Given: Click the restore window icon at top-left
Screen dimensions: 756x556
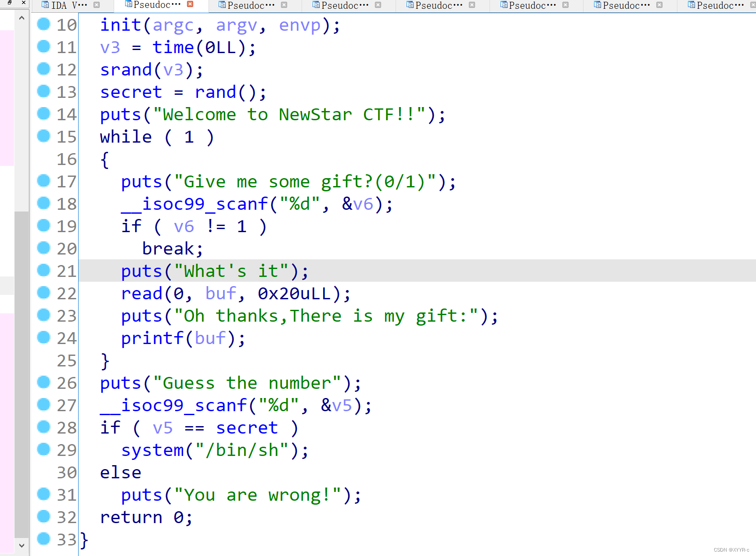Looking at the screenshot, I should tap(10, 3).
